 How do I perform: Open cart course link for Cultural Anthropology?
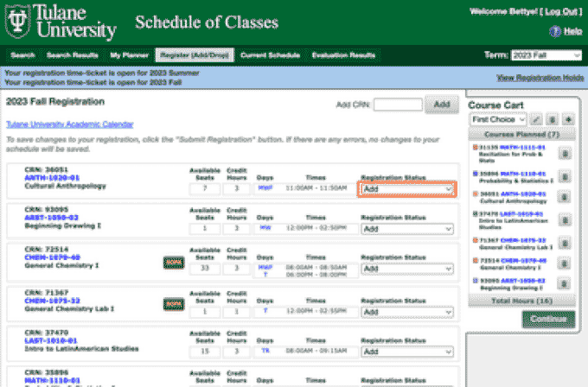(523, 194)
